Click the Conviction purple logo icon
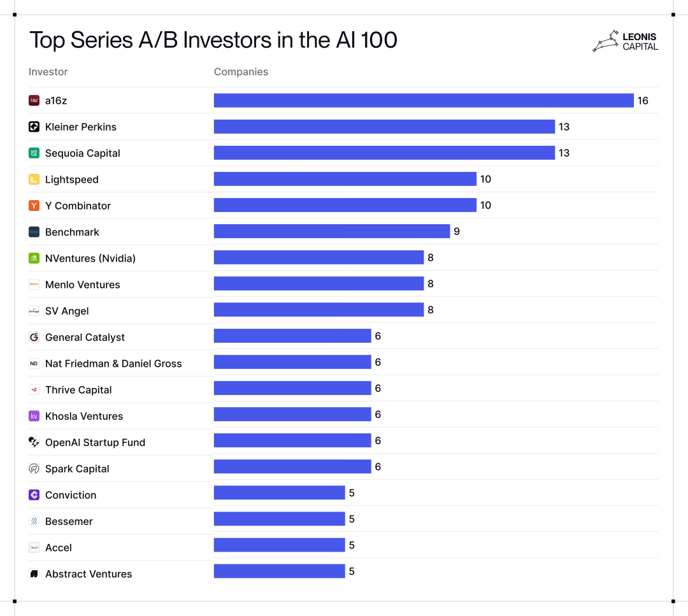Viewport: 688px width, 616px height. point(34,495)
